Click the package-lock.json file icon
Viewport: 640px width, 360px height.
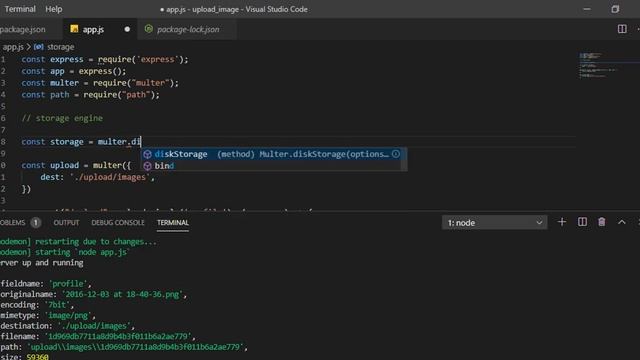click(x=149, y=29)
